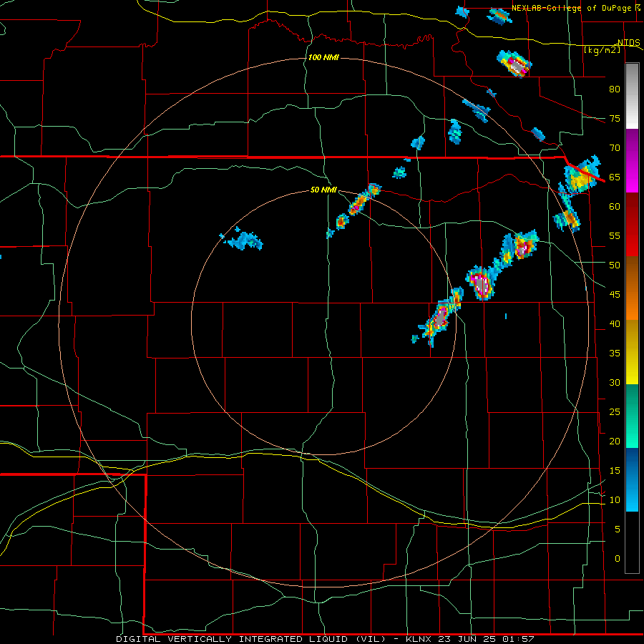Click the brown-orange color bar segment
The width and height of the screenshot is (644, 644).
coord(632,288)
